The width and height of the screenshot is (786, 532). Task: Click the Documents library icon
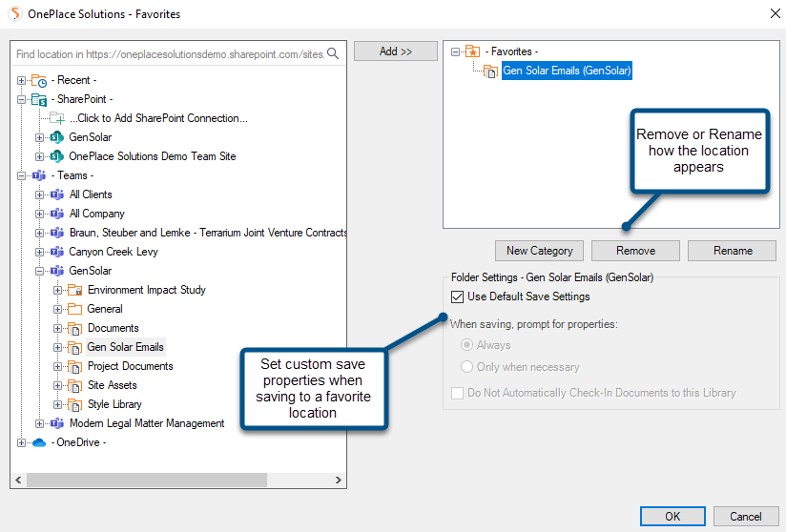pos(75,329)
